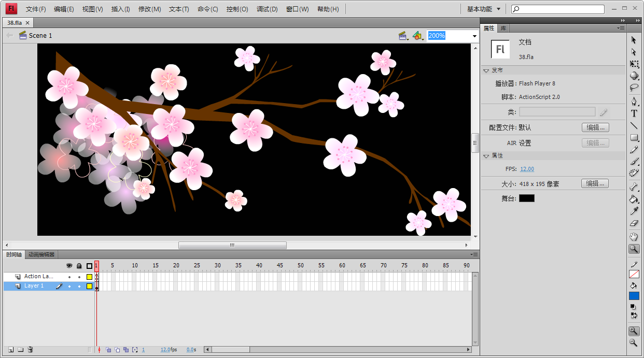Open the stage zoom percentage dropdown
Screen dimensions: 644x358
(x=474, y=36)
